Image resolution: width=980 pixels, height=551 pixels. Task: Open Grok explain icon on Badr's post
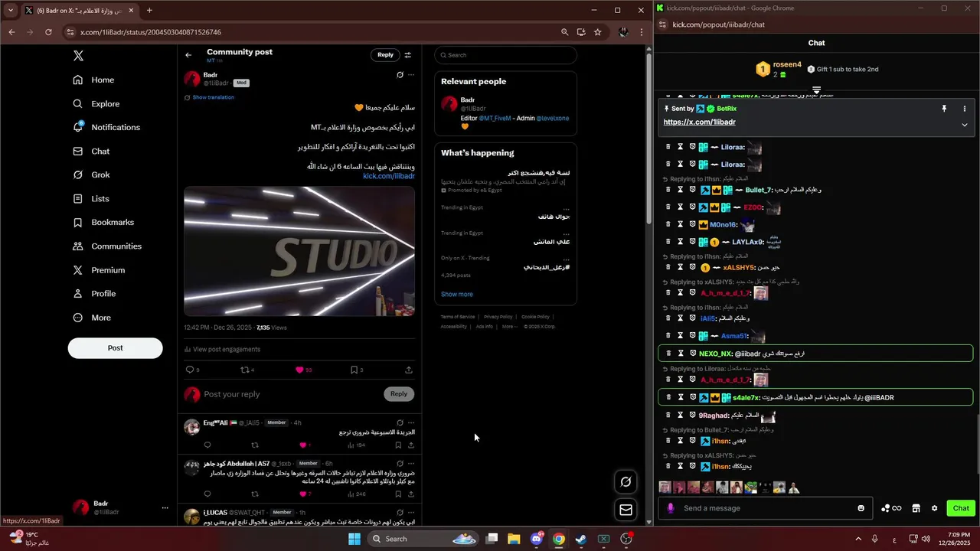(x=400, y=75)
